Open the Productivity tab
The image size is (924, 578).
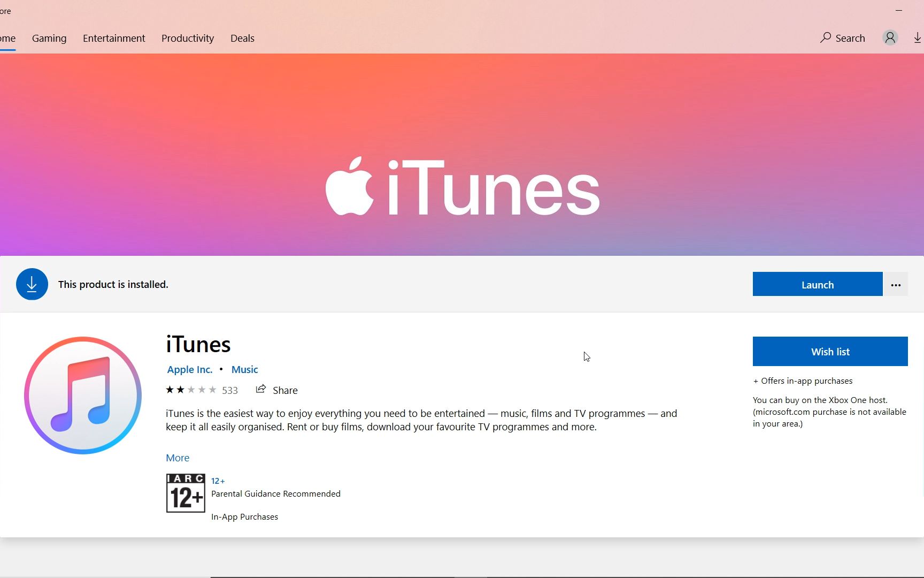pyautogui.click(x=188, y=38)
